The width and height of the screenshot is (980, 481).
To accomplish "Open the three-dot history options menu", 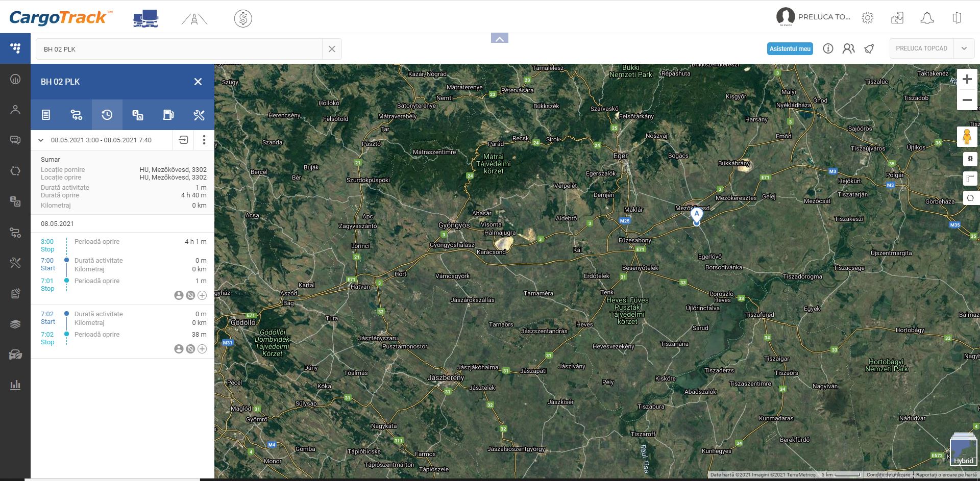I will pyautogui.click(x=204, y=140).
